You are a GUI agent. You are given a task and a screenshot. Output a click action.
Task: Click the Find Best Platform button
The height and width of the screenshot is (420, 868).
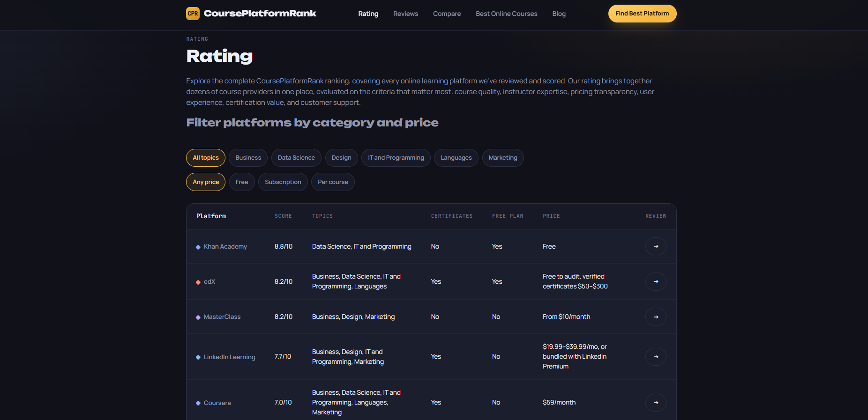coord(642,14)
